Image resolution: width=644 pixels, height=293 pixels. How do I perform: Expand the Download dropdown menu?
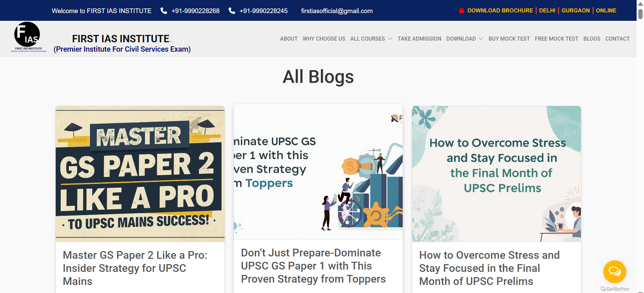(x=464, y=39)
